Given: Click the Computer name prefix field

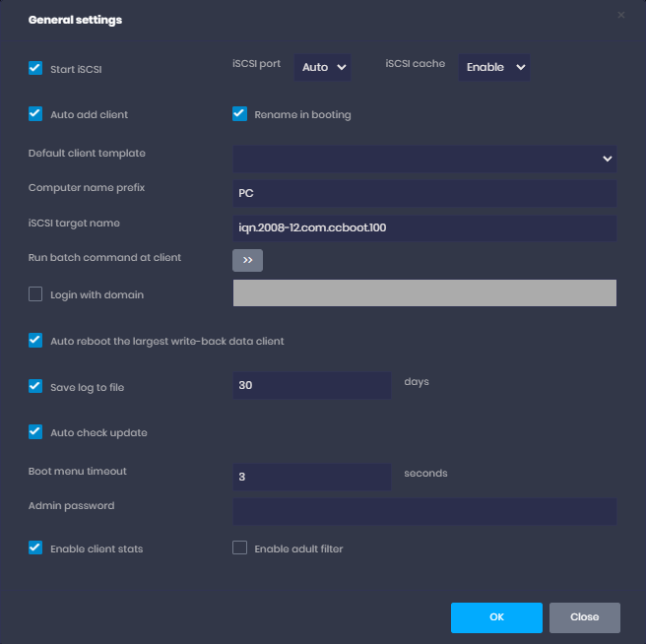Looking at the screenshot, I should (424, 193).
